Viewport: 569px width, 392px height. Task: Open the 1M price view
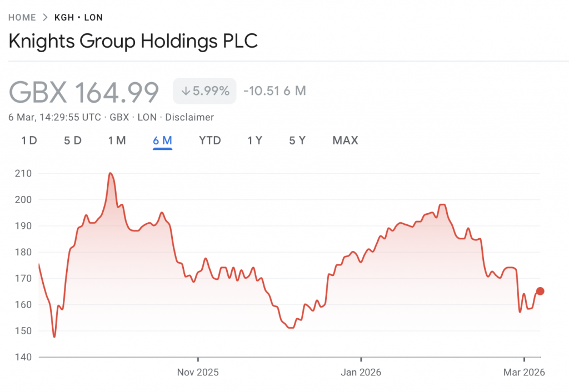[x=117, y=140]
